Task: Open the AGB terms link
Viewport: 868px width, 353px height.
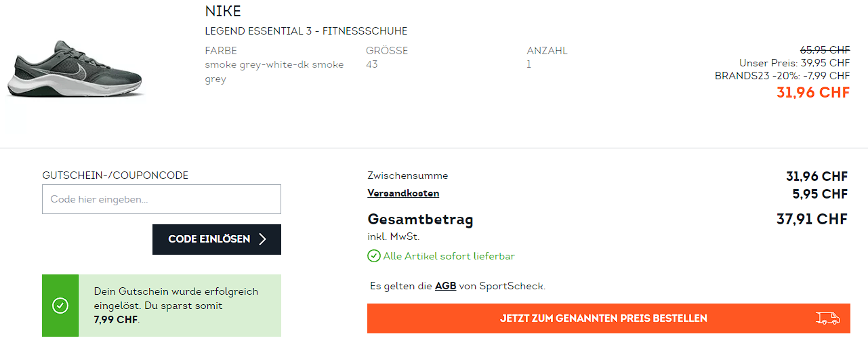Action: coord(445,286)
